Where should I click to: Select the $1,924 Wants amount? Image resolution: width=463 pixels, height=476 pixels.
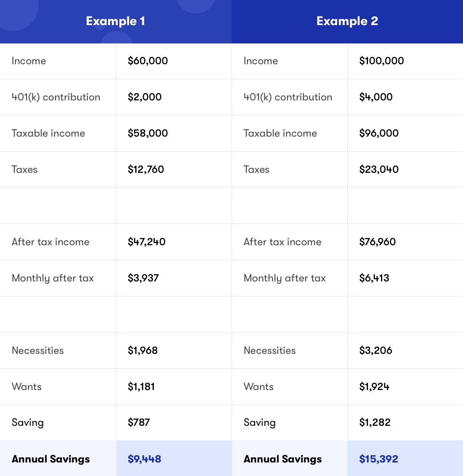coord(374,386)
